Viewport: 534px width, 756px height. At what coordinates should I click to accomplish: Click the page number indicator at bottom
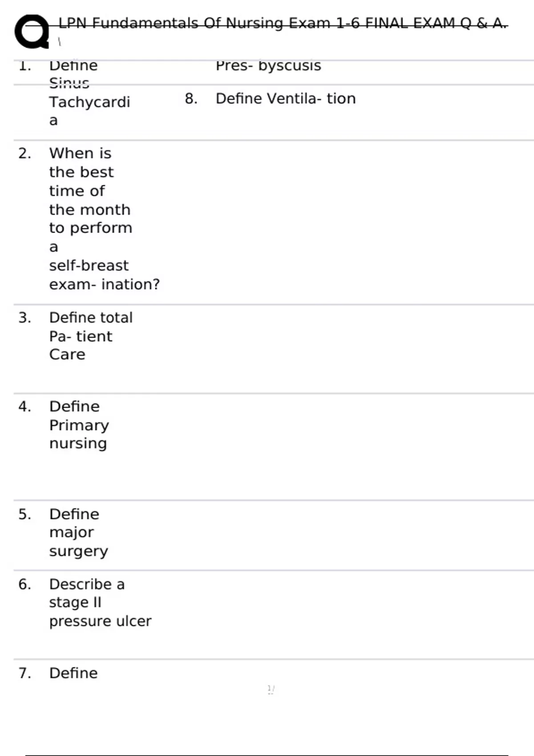coord(271,689)
